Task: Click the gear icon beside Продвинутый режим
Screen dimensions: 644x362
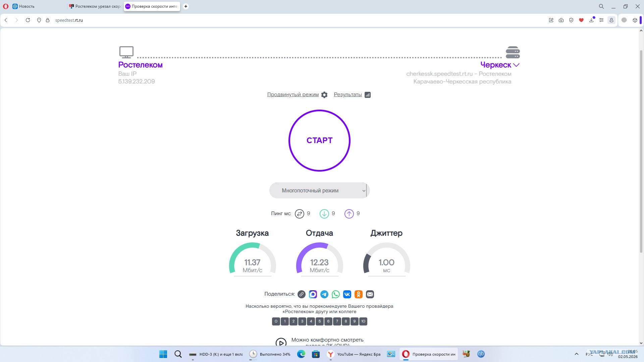Action: (324, 95)
